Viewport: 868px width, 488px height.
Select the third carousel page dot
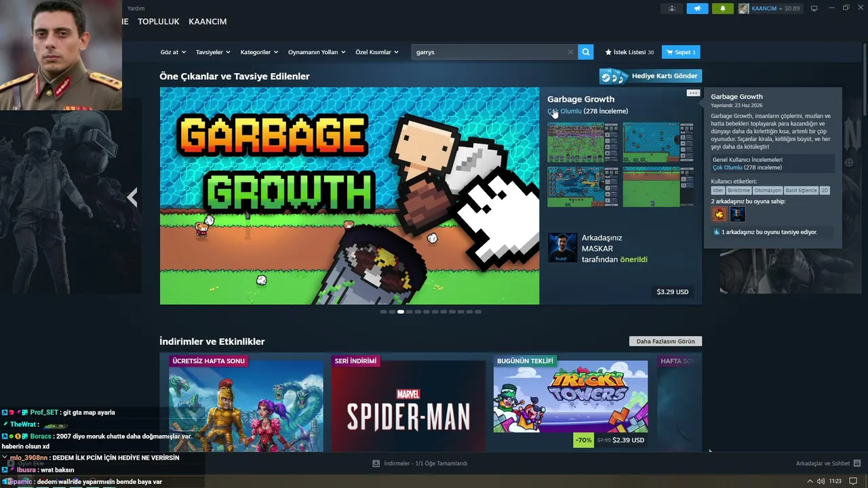point(401,312)
